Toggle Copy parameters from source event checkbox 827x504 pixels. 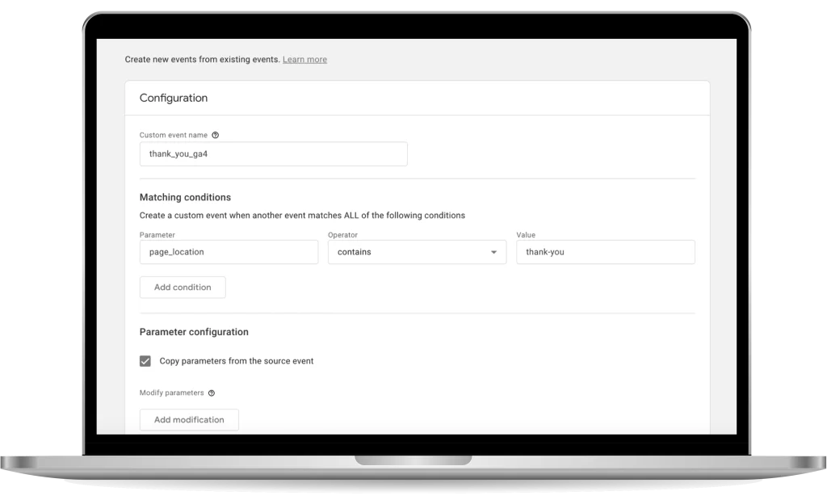pos(145,361)
